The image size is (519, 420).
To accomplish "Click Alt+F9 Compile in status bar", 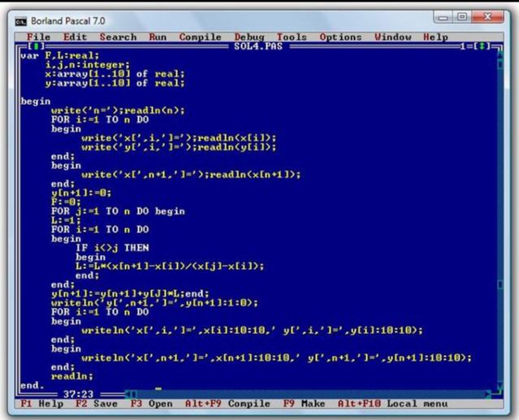I will tap(227, 404).
